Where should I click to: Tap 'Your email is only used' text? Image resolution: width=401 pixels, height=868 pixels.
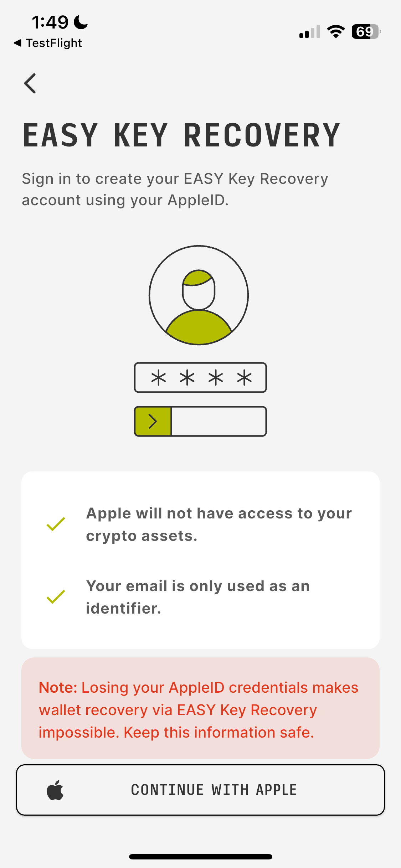[x=198, y=597]
